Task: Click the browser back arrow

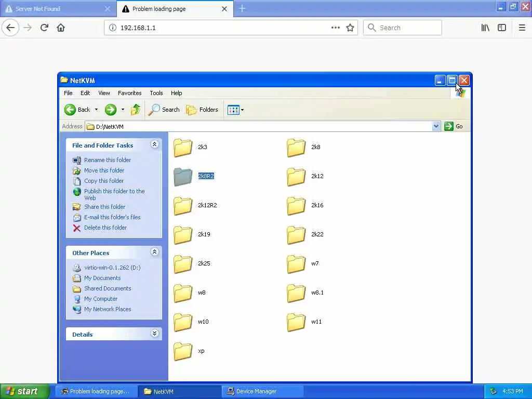Action: click(10, 28)
